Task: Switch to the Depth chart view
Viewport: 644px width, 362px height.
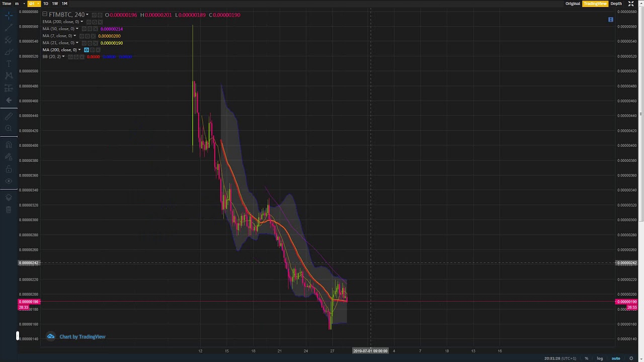Action: (616, 4)
